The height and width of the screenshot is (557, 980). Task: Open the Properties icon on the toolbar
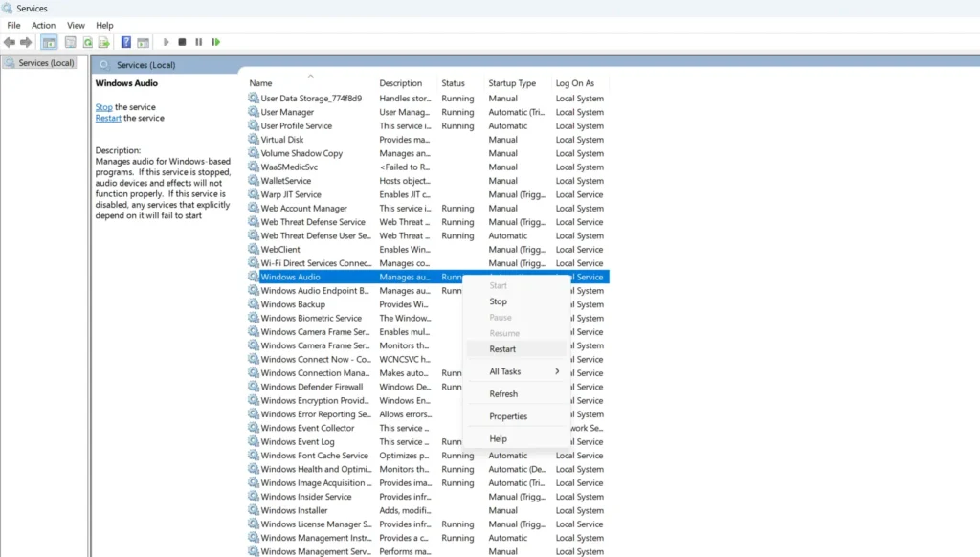(x=69, y=41)
